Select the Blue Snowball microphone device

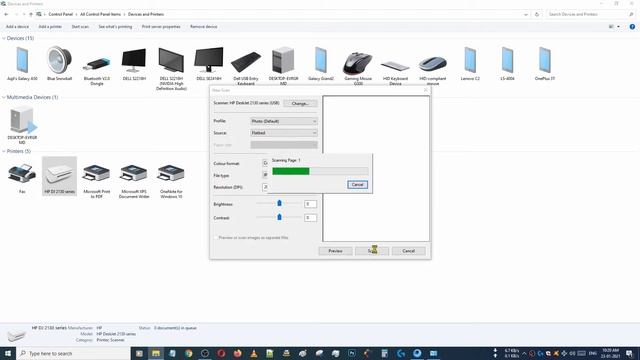(x=59, y=63)
